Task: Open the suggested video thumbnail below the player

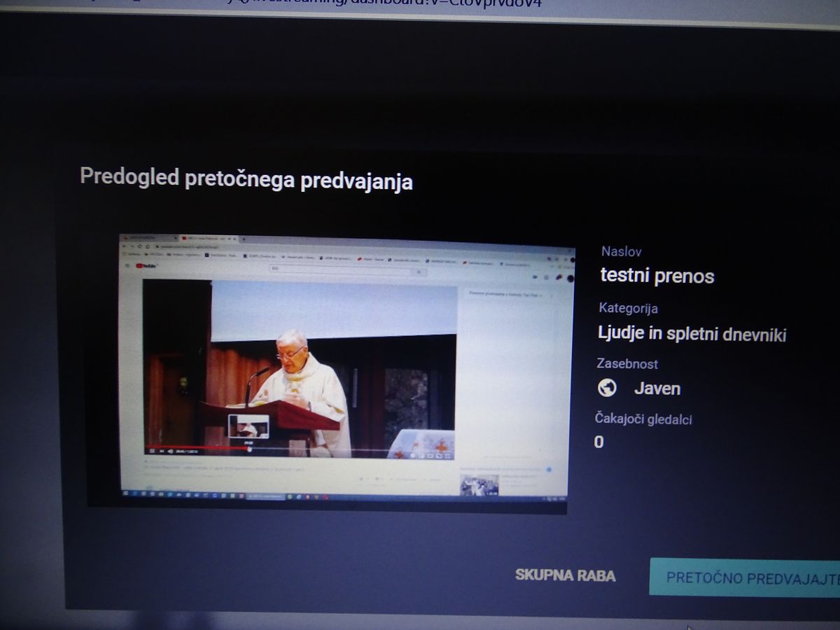Action: pyautogui.click(x=479, y=484)
